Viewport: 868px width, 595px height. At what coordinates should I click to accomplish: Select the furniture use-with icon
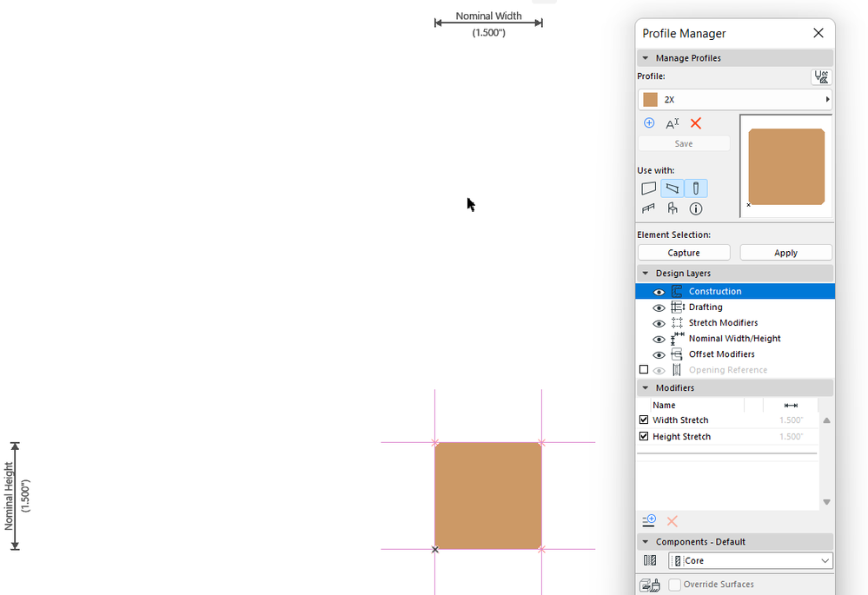coord(671,208)
